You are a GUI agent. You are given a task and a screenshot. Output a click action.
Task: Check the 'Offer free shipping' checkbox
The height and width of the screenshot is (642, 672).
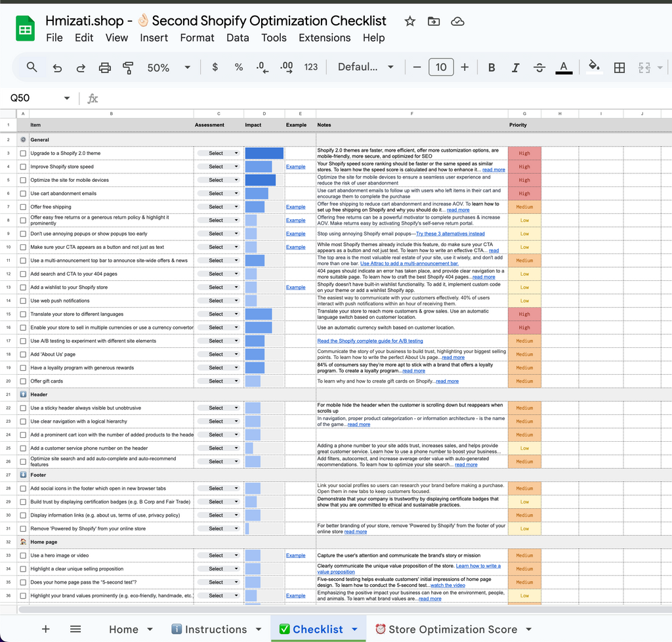coord(23,207)
